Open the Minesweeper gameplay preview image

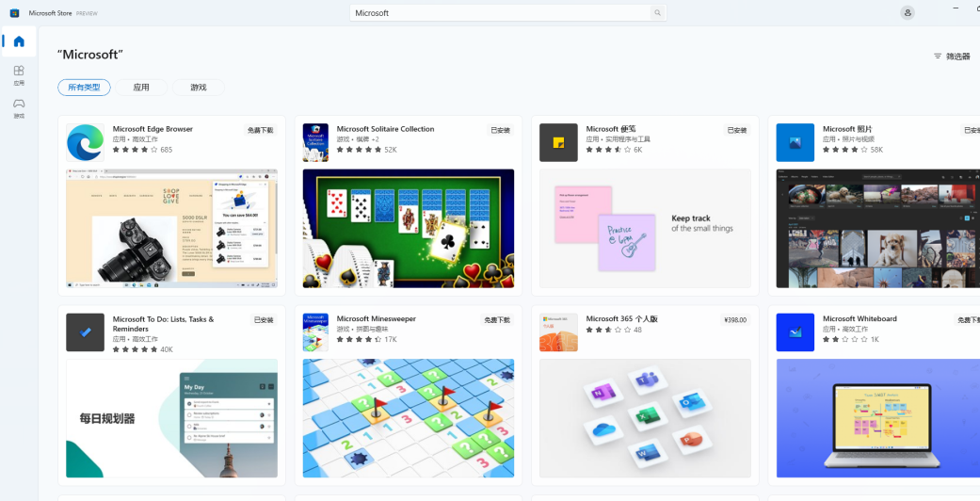(x=409, y=418)
